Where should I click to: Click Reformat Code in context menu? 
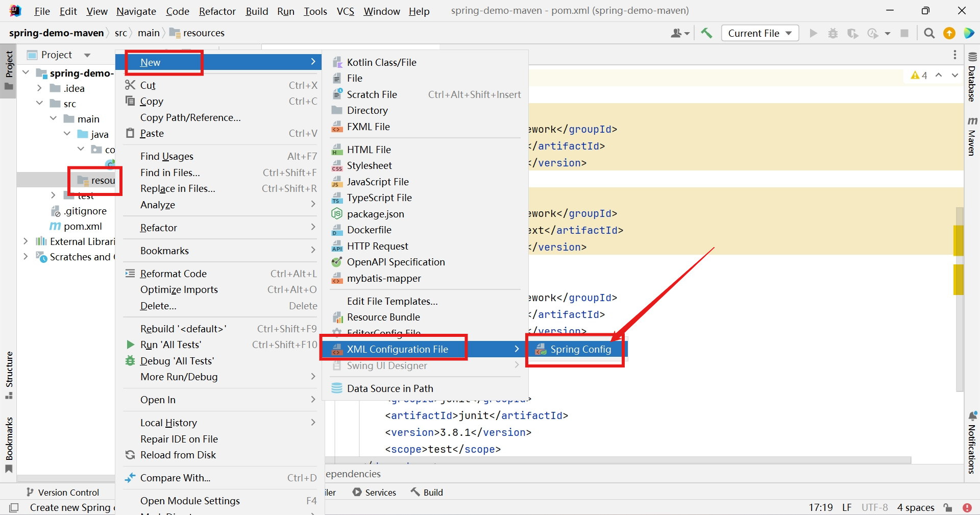220,274
